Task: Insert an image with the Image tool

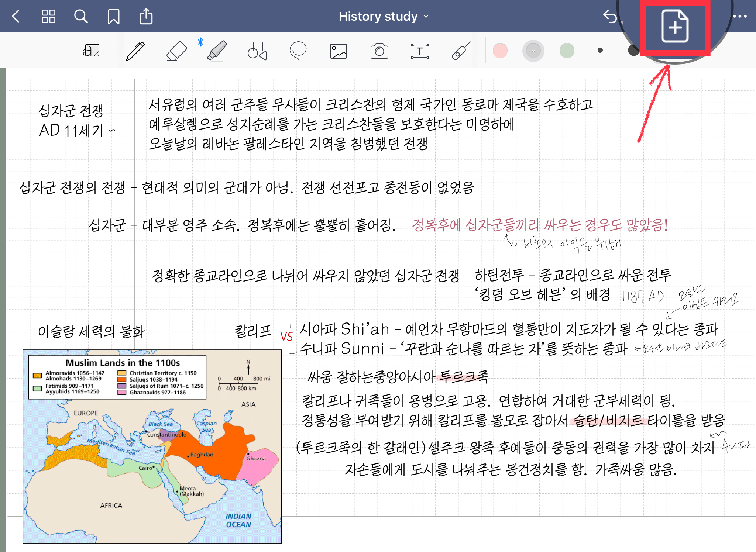Action: pos(339,51)
